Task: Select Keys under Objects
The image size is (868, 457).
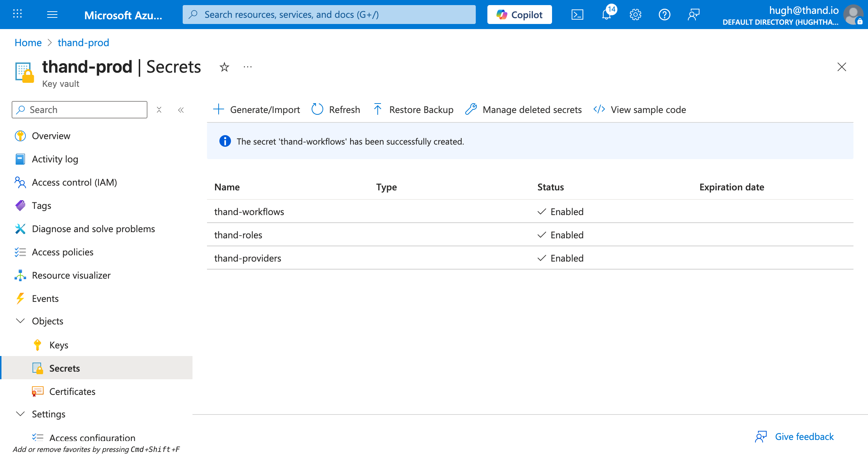Action: click(59, 345)
